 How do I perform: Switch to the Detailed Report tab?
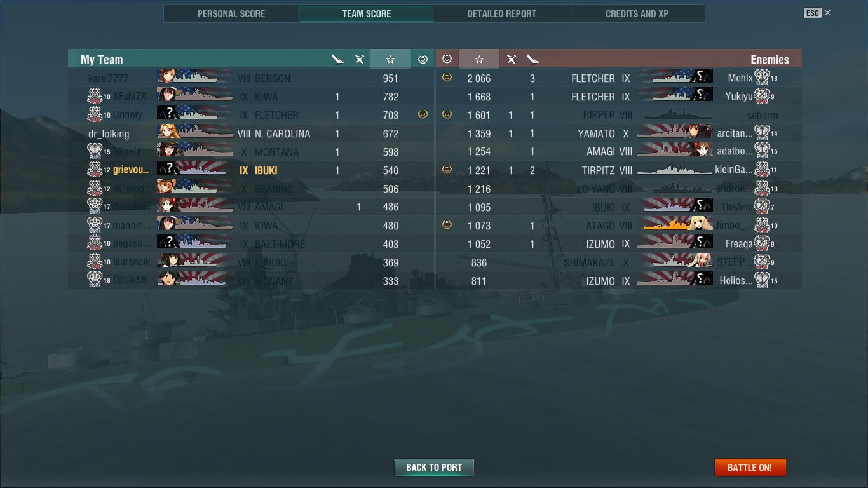[501, 13]
